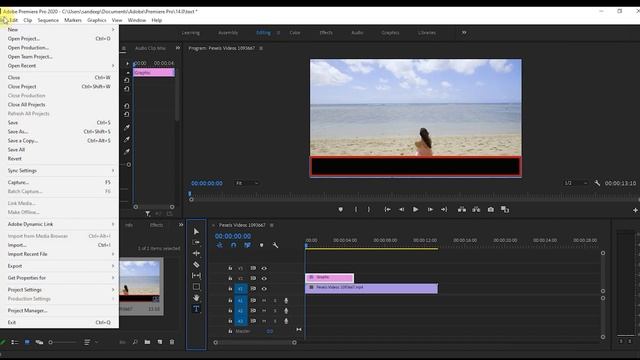Toggle track output eye for V1
The image size is (640, 360).
coord(264,289)
